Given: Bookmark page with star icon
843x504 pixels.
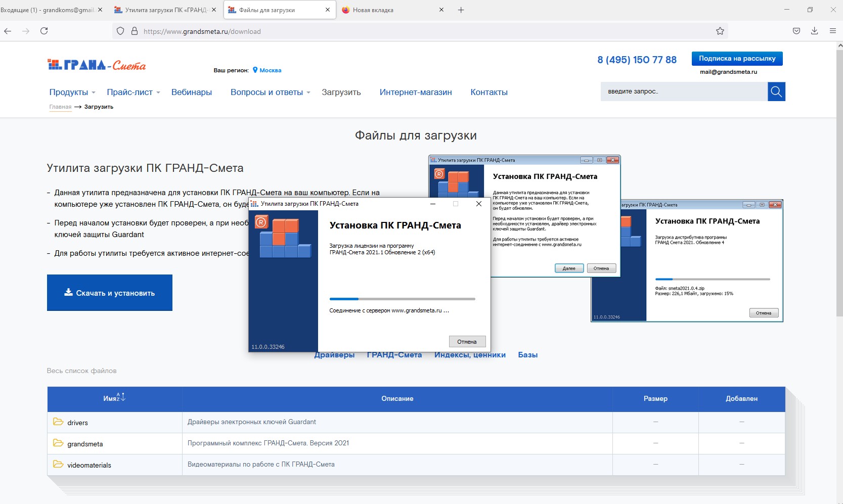Looking at the screenshot, I should pos(720,31).
